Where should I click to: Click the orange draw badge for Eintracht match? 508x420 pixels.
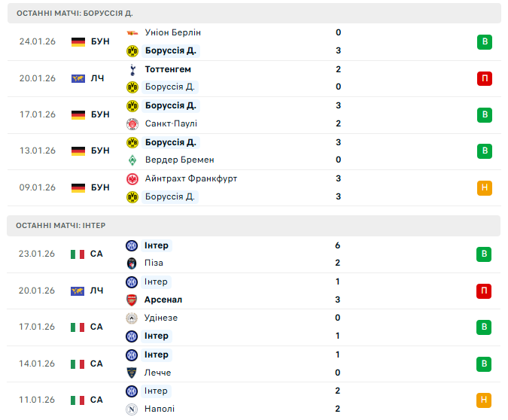pos(485,187)
